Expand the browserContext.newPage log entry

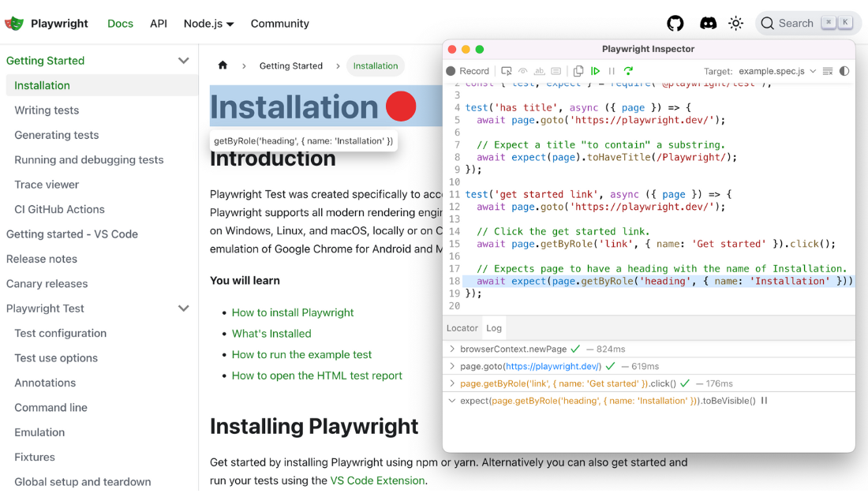click(452, 349)
